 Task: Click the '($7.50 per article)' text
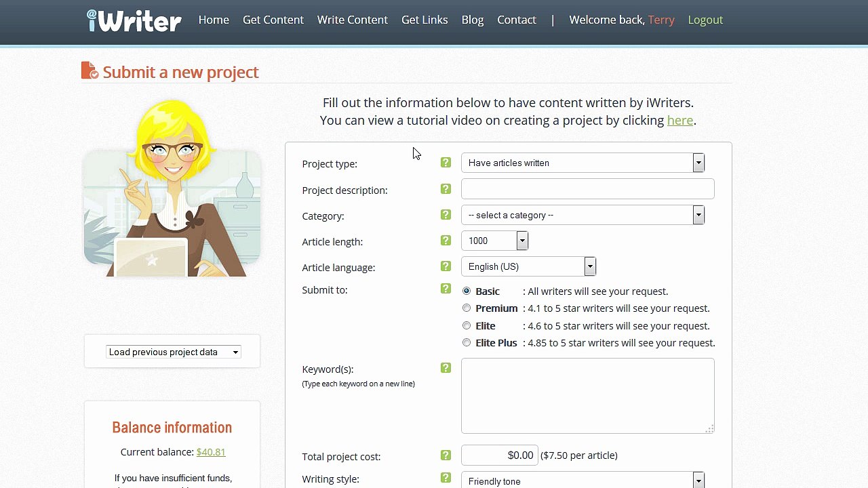click(x=579, y=455)
